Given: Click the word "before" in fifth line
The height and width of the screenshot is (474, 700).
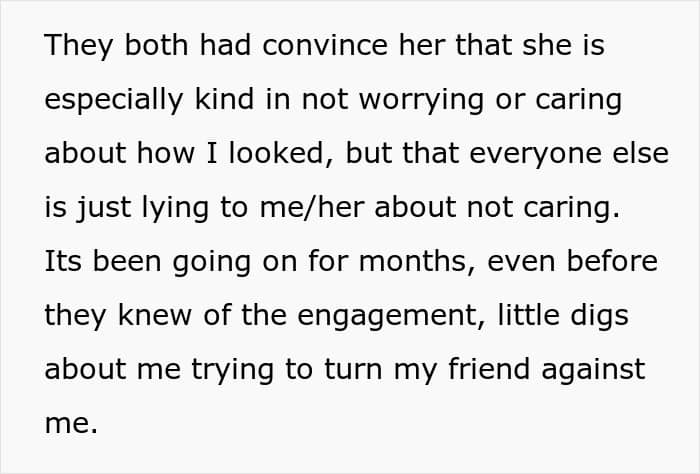Looking at the screenshot, I should (x=612, y=261).
